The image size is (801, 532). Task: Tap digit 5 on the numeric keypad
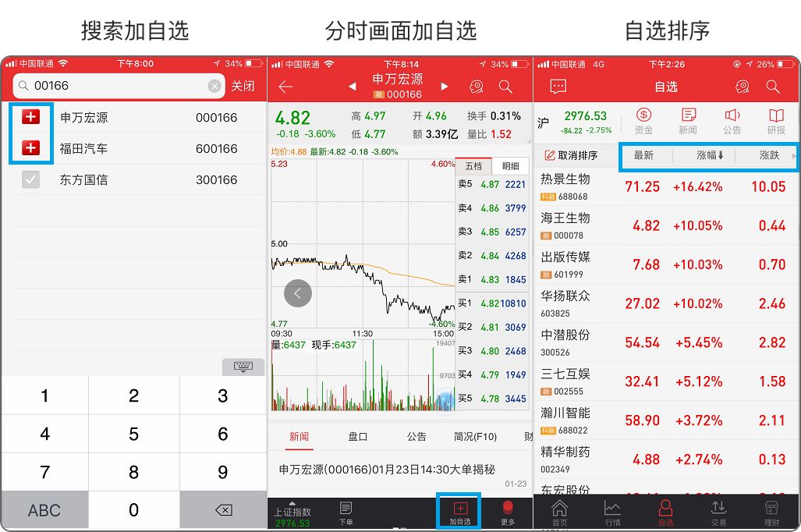point(134,434)
